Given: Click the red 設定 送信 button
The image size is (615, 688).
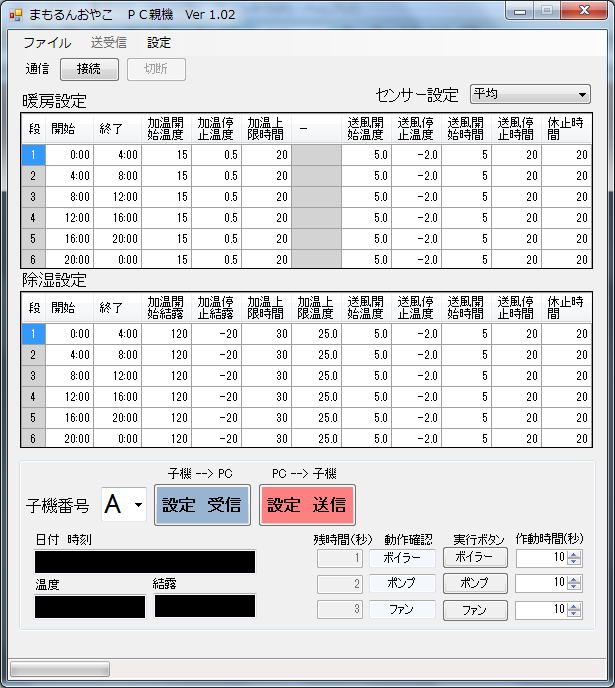Looking at the screenshot, I should click(307, 505).
